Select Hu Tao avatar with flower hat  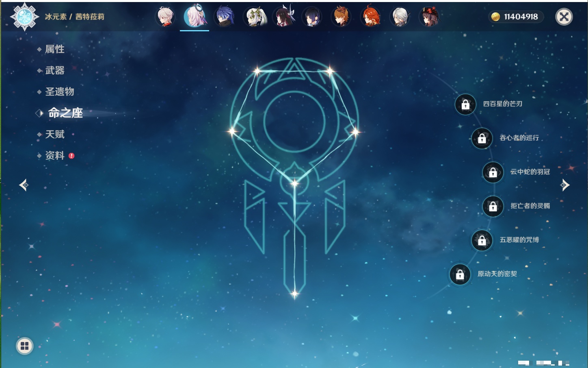(429, 17)
